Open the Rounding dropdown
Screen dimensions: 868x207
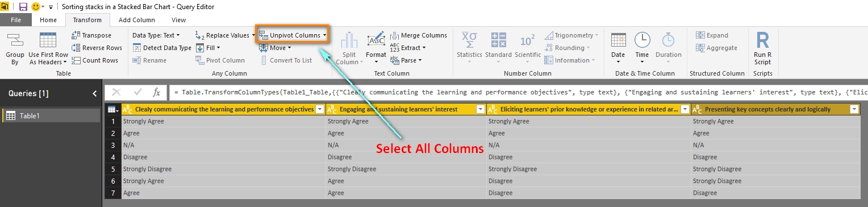(x=567, y=48)
